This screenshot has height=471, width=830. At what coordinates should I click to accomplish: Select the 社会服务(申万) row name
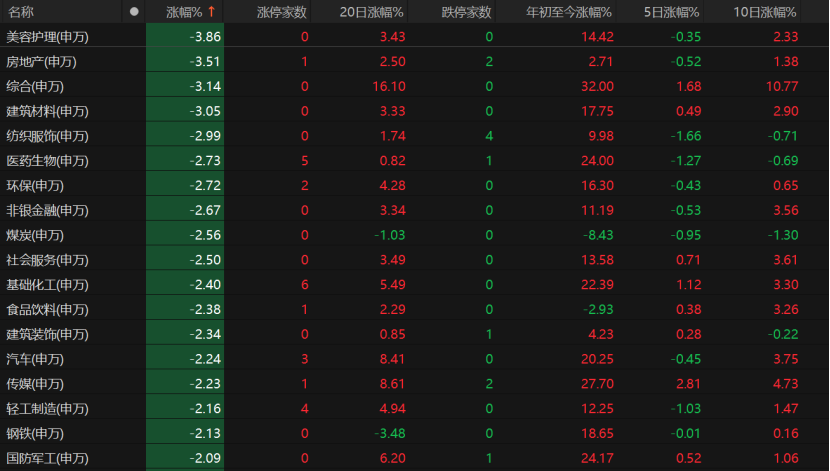pos(47,260)
